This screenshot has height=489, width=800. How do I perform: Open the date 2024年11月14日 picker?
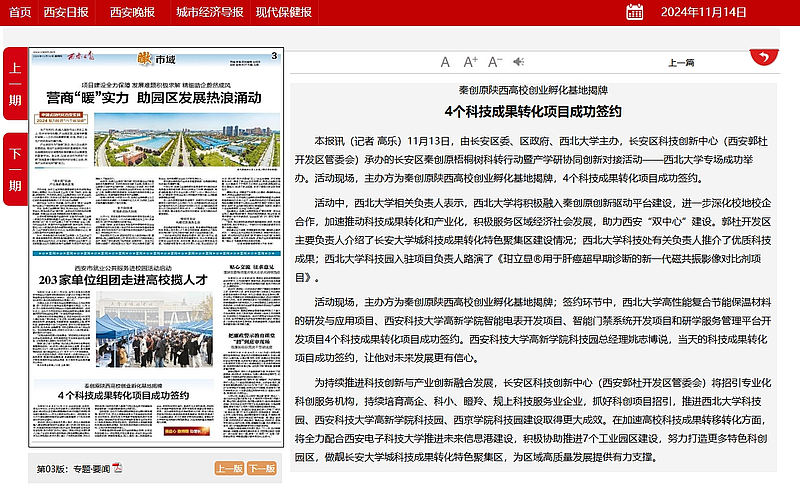coord(717,12)
